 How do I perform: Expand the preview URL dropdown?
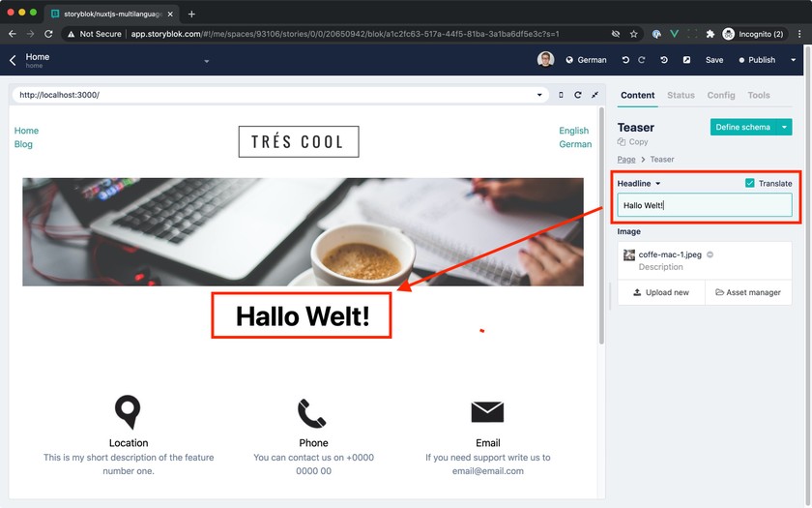click(x=539, y=95)
